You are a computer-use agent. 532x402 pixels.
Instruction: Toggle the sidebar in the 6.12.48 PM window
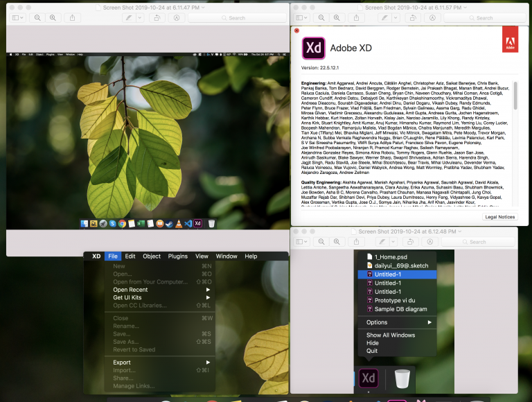coord(299,241)
